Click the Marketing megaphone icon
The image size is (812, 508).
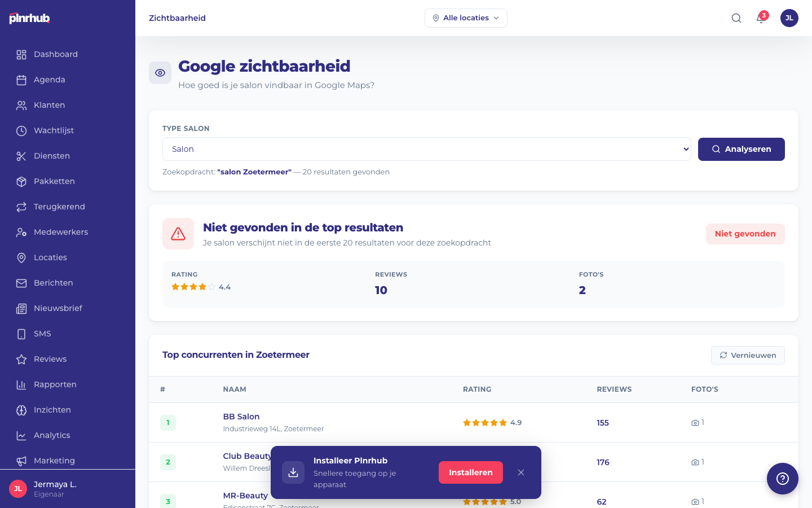(21, 461)
